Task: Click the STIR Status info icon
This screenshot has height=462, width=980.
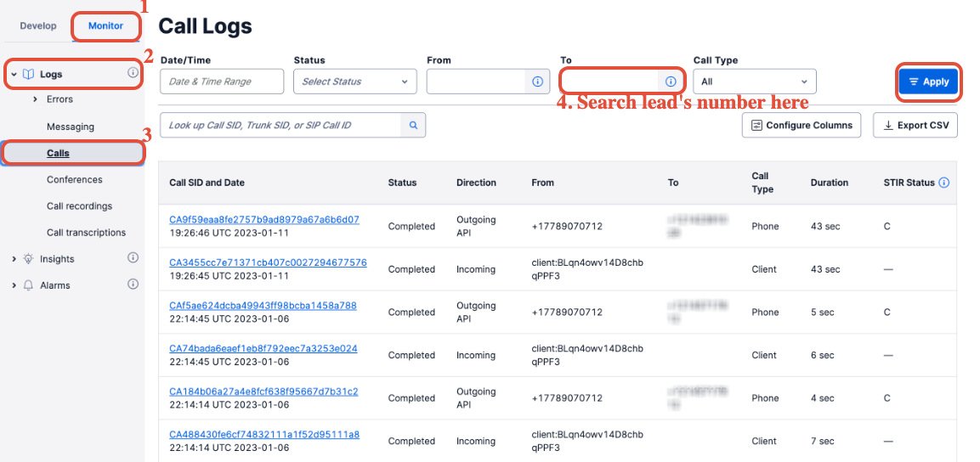Action: coord(944,183)
